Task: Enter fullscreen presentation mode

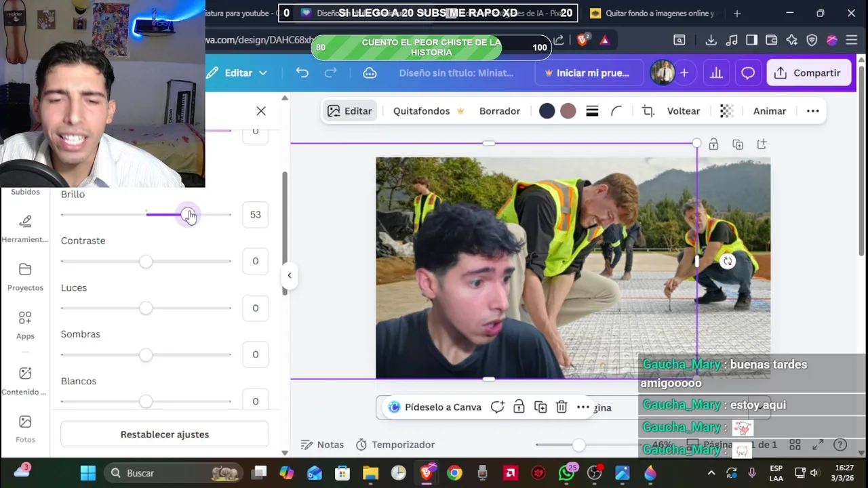Action: [x=818, y=445]
